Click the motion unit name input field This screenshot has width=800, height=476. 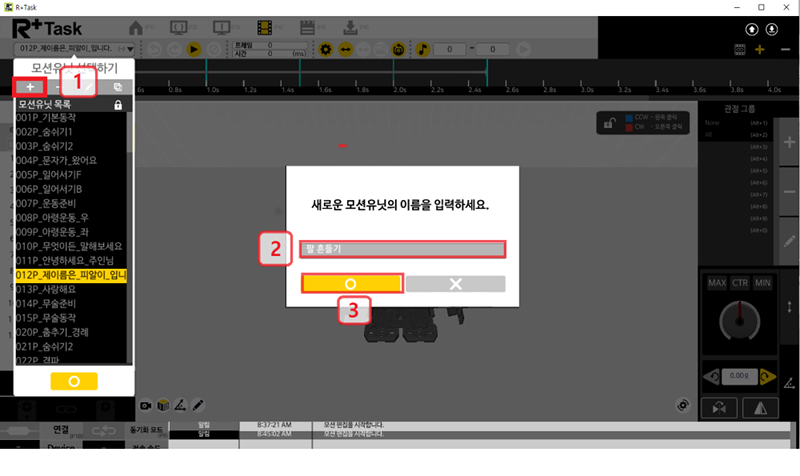pos(402,249)
